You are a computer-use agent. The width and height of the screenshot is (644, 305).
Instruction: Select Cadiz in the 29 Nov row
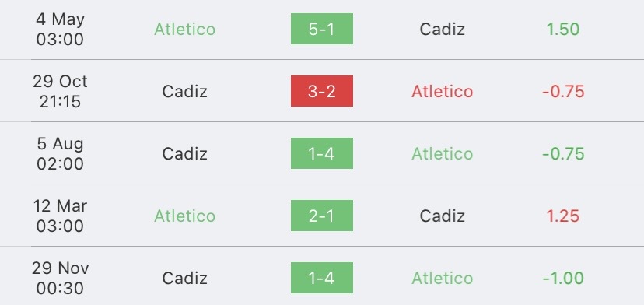click(185, 279)
